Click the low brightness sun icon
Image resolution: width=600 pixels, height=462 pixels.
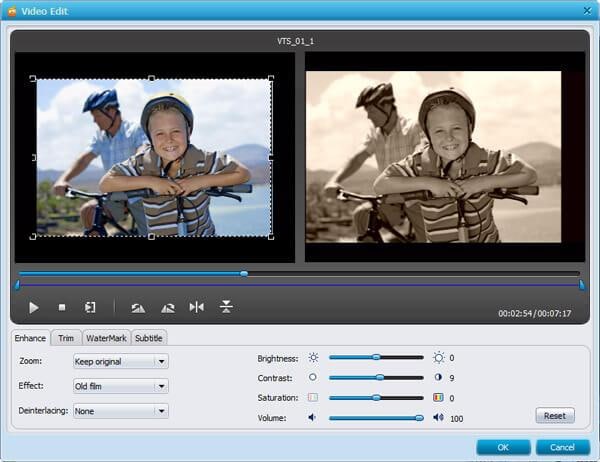[313, 358]
